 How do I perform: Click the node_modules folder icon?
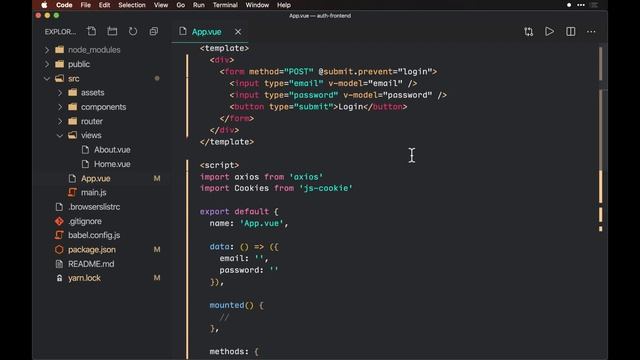click(60, 50)
